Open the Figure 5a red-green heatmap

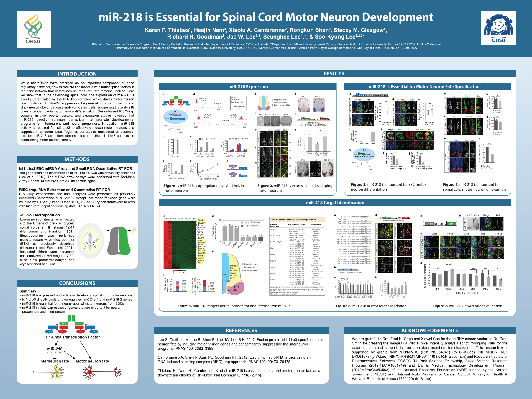(180, 245)
